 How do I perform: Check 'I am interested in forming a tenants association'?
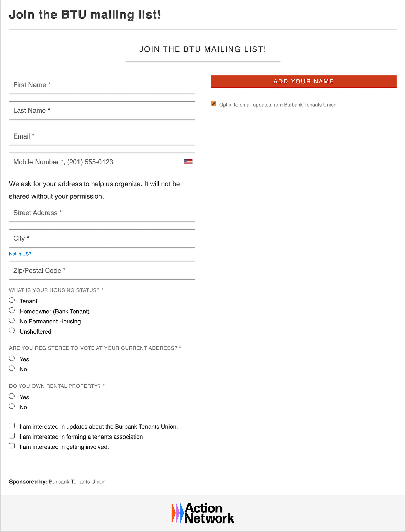tap(12, 435)
